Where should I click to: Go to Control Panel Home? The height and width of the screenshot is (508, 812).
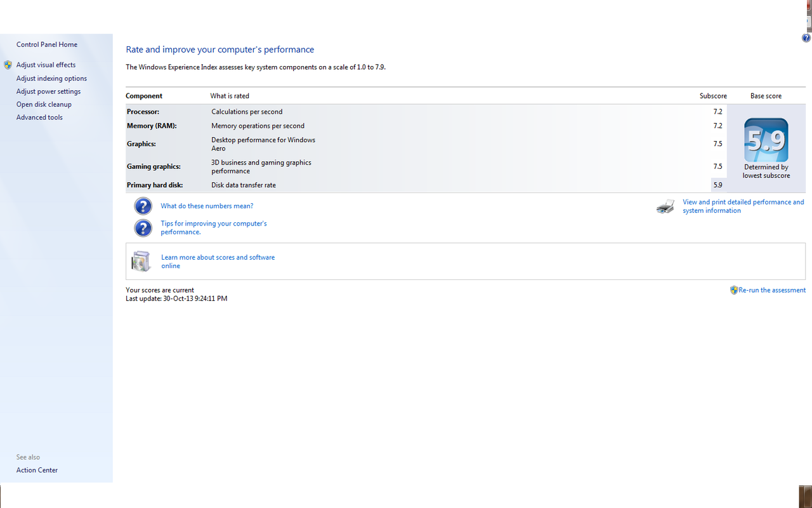point(47,44)
